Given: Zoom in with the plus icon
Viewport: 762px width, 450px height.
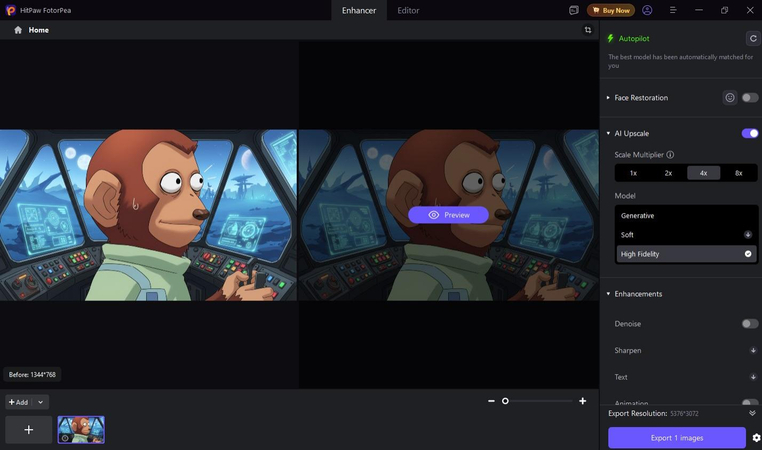Looking at the screenshot, I should coord(582,401).
